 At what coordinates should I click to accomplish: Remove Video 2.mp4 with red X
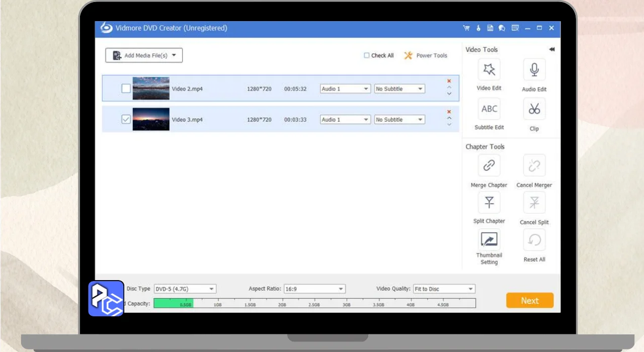click(449, 81)
